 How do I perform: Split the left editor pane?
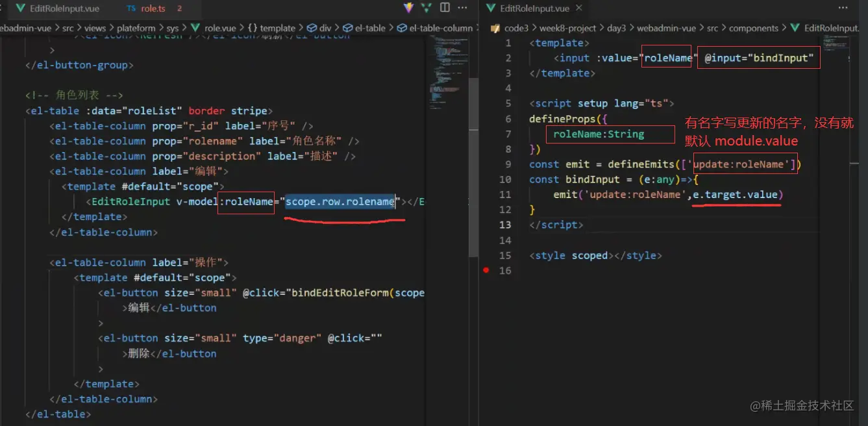tap(445, 8)
